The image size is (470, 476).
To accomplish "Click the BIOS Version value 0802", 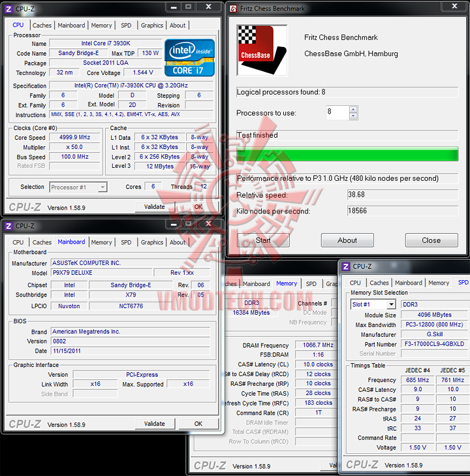I will [x=131, y=341].
